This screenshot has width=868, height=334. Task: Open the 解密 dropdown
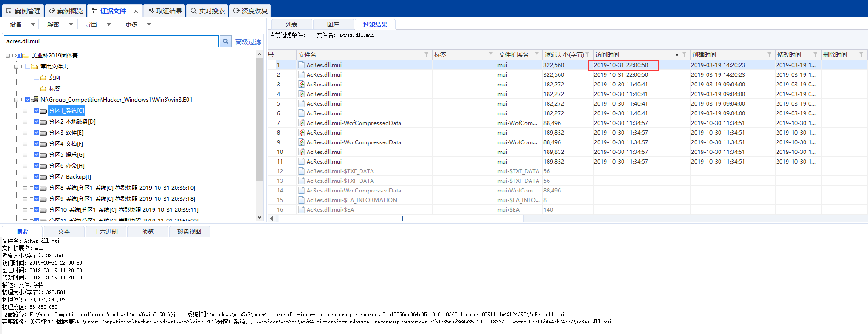(58, 24)
